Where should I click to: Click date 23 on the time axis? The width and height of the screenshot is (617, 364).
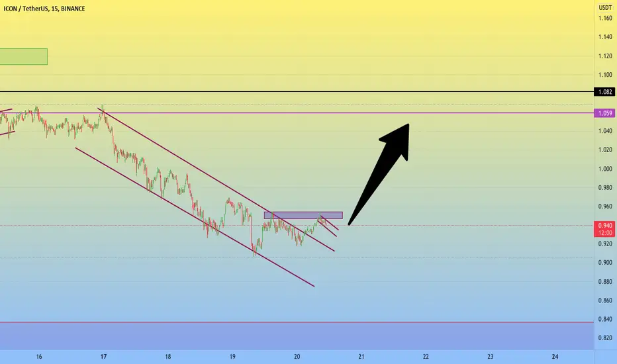(x=491, y=357)
